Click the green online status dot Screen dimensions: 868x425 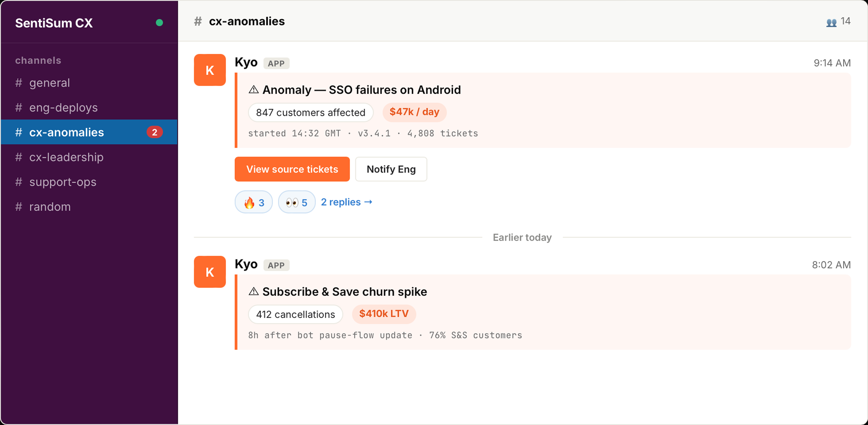coord(159,22)
